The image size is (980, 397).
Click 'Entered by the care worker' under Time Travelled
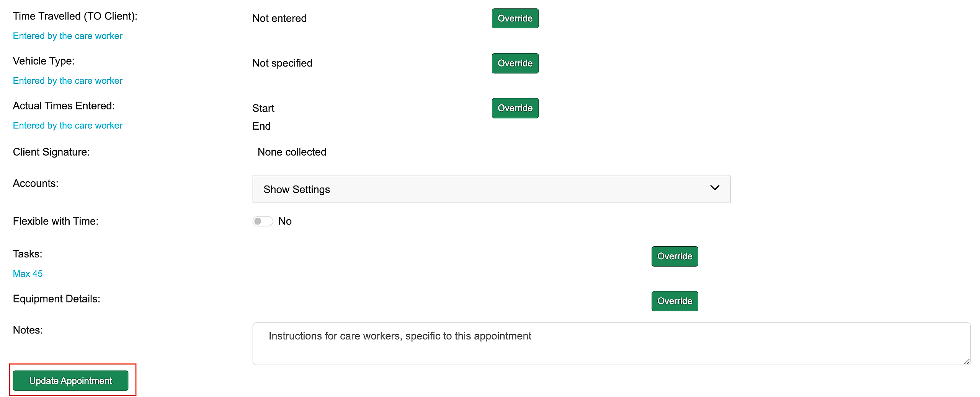(x=67, y=36)
